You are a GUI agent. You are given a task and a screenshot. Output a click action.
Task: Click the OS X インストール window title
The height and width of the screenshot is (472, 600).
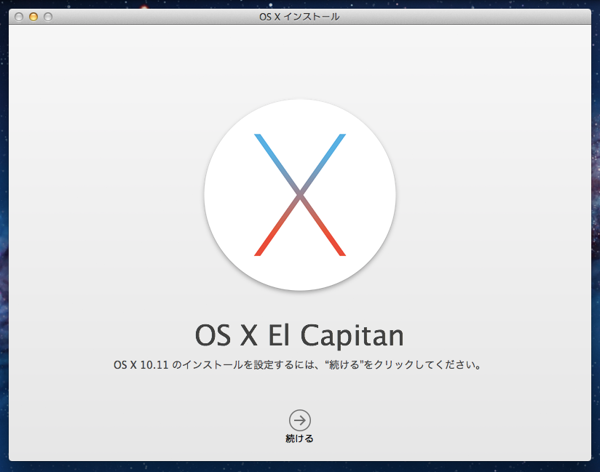[x=299, y=17]
